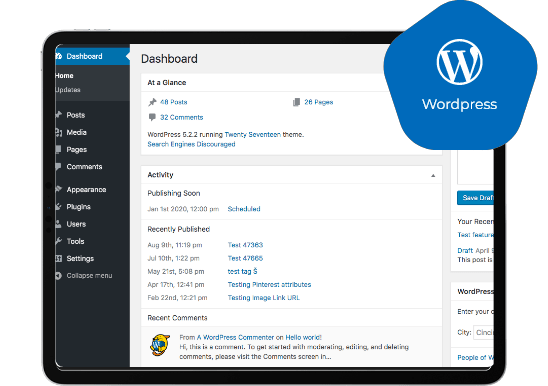The image size is (548, 386).
Task: Open the Test feature draft link
Action: [475, 235]
